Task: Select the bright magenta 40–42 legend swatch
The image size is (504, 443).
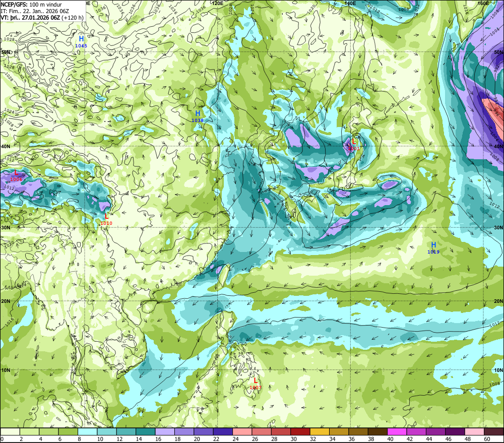Action: point(397,431)
